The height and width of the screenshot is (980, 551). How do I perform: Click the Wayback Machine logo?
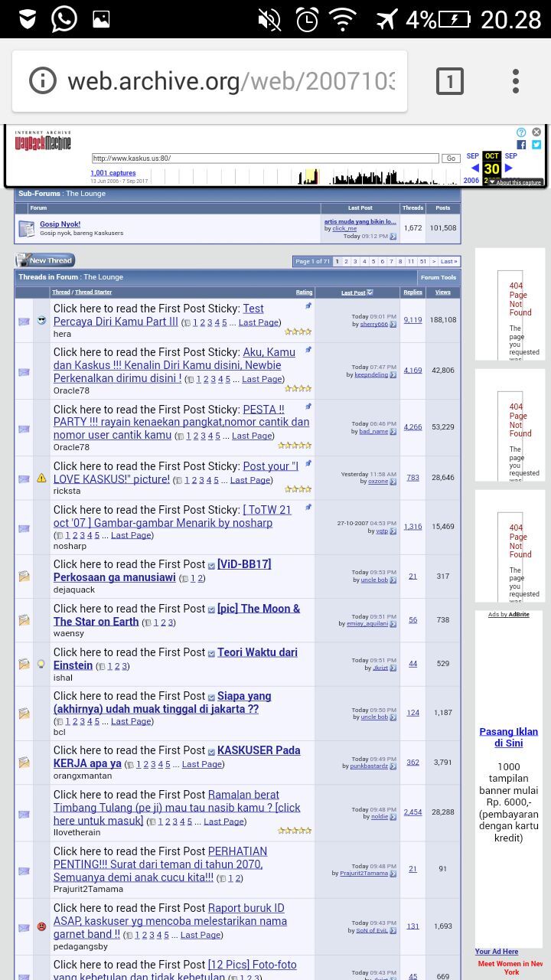43,141
